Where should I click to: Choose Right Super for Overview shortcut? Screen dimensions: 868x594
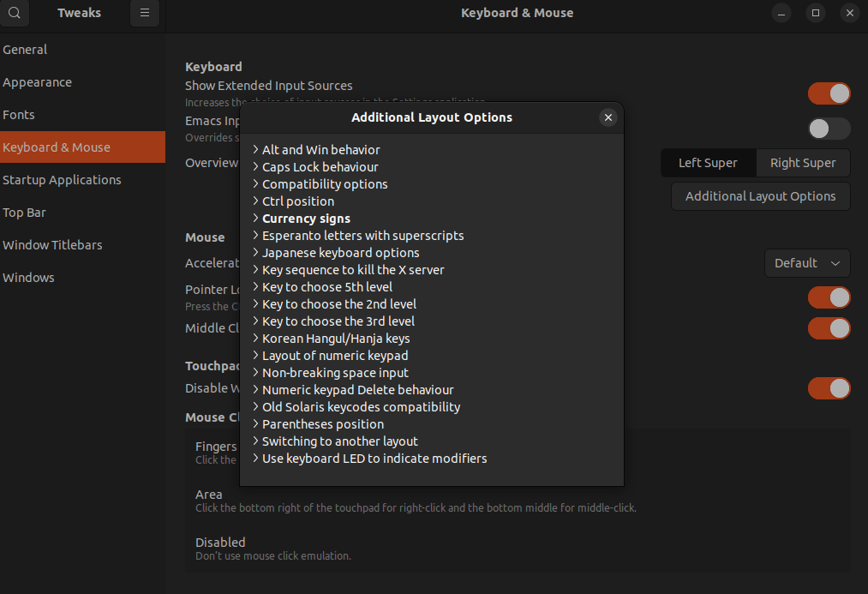click(x=803, y=163)
